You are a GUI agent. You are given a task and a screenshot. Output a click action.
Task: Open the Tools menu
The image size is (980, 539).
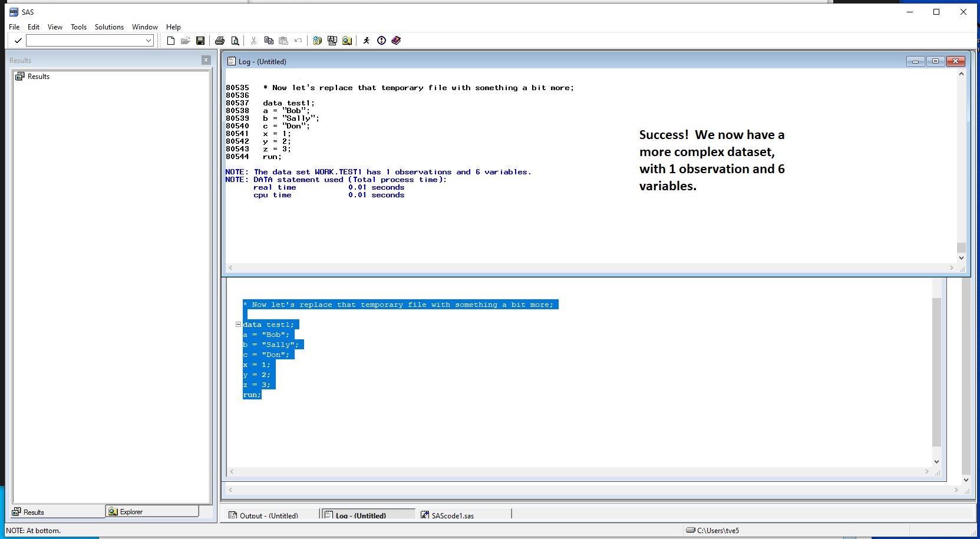(x=78, y=27)
